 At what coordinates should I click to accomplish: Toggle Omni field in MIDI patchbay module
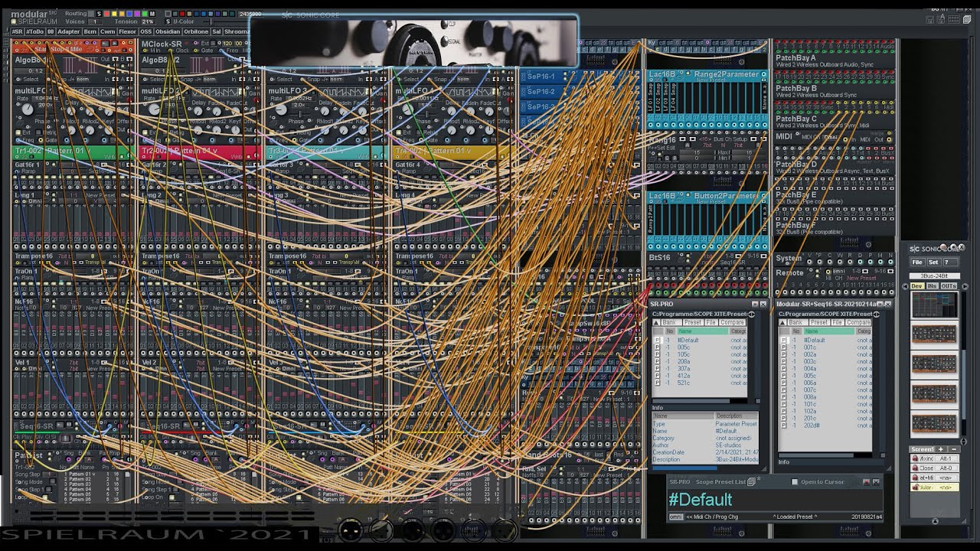(831, 138)
